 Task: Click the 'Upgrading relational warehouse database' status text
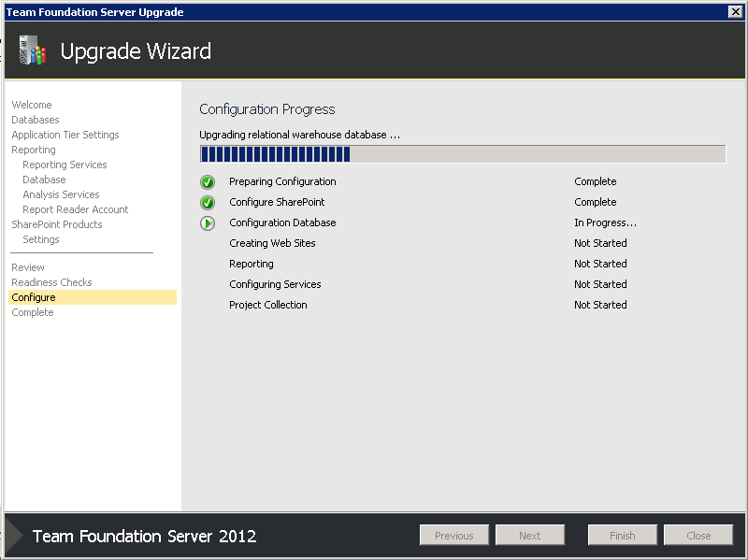tap(299, 135)
